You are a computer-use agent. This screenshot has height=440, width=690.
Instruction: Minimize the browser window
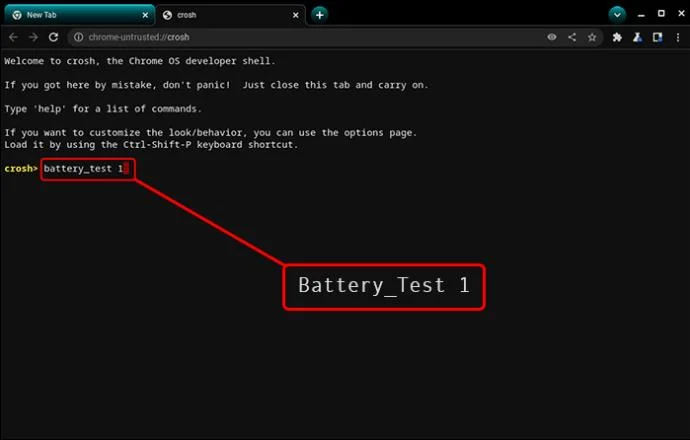click(x=641, y=15)
